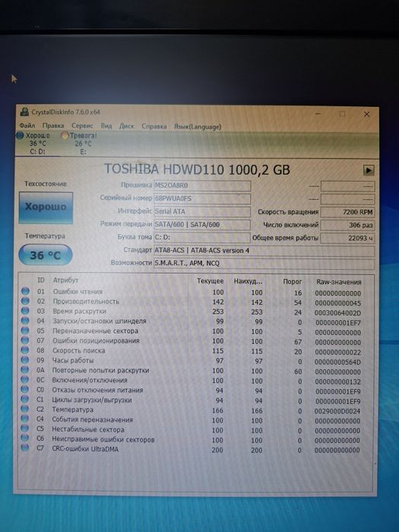Image resolution: width=399 pixels, height=532 pixels.
Task: Open the Сервис menu
Action: click(x=82, y=126)
